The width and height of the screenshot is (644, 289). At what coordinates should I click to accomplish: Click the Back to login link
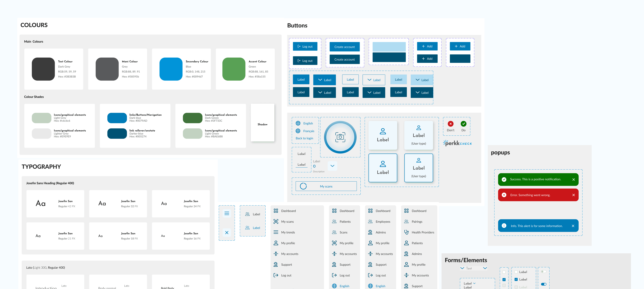(304, 138)
